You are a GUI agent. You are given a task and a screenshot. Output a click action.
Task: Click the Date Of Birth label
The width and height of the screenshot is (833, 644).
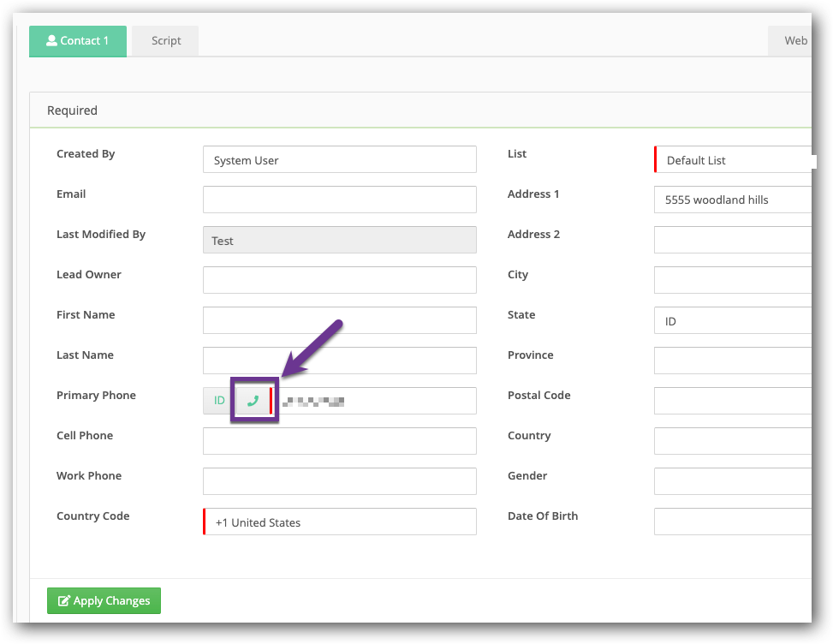point(543,516)
